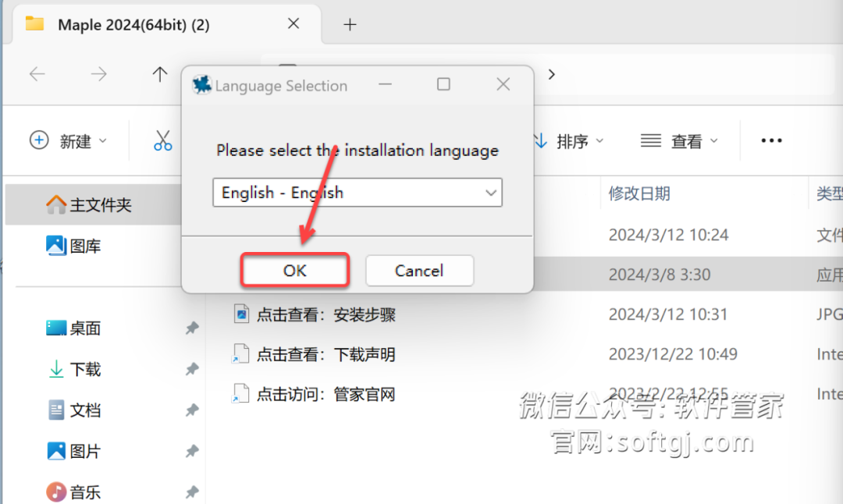Maximize the Language Selection dialog

click(x=443, y=84)
